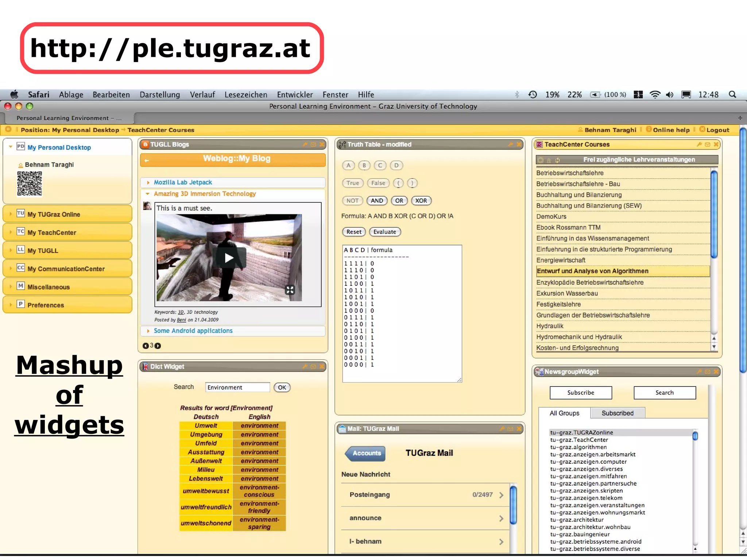747x560 pixels.
Task: Focus the Dict Widget search input field
Action: [237, 387]
